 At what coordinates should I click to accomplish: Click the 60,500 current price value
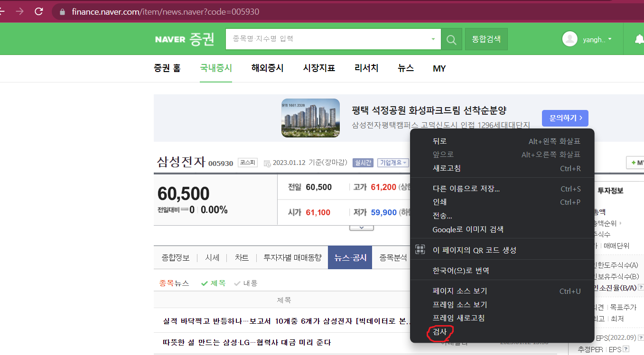pos(183,193)
